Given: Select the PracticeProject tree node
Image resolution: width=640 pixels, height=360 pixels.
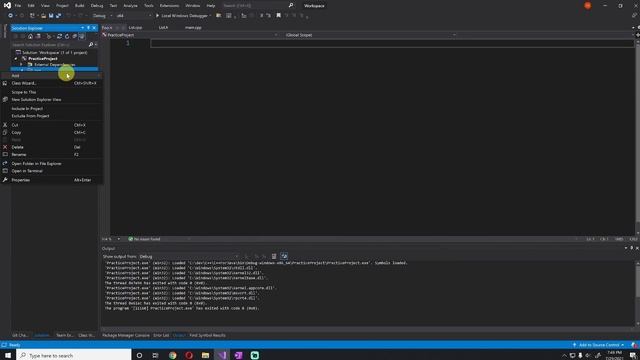Looking at the screenshot, I should [x=42, y=58].
